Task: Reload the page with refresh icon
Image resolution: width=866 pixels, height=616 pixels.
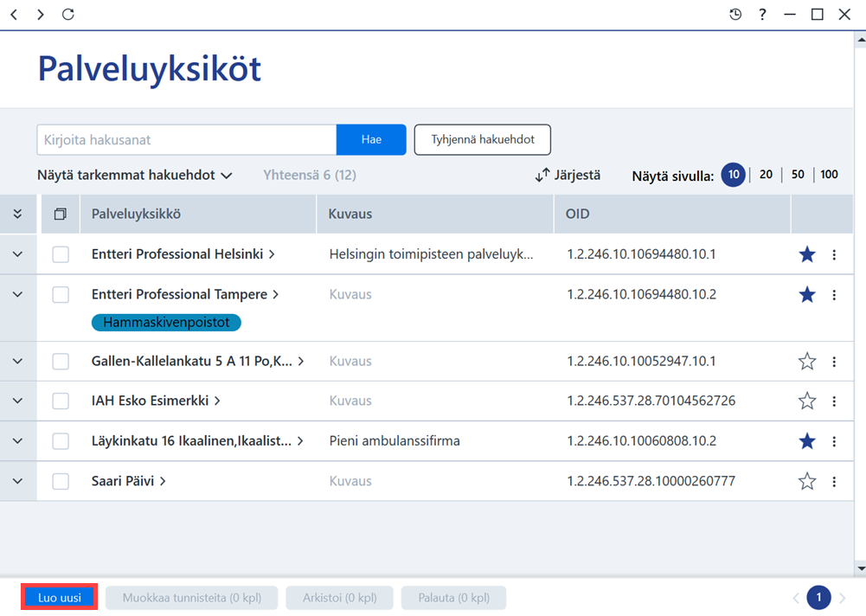Action: tap(68, 15)
